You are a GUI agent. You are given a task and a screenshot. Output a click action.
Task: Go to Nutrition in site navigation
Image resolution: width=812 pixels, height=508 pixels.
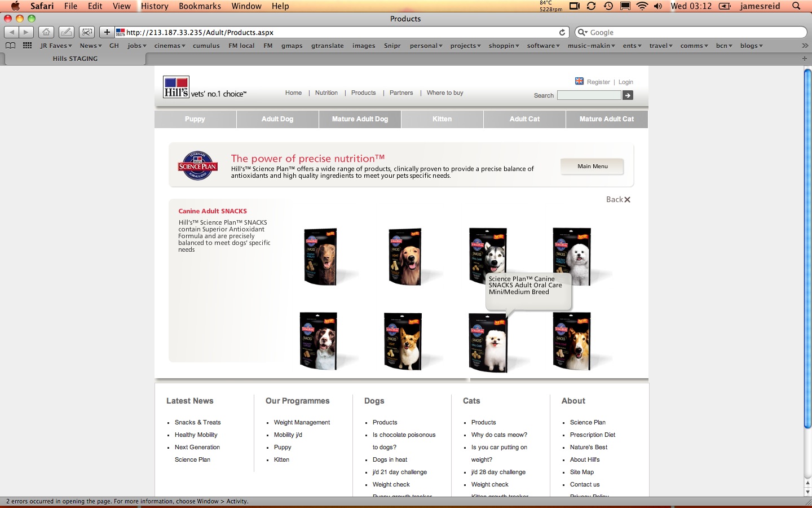pyautogui.click(x=326, y=93)
